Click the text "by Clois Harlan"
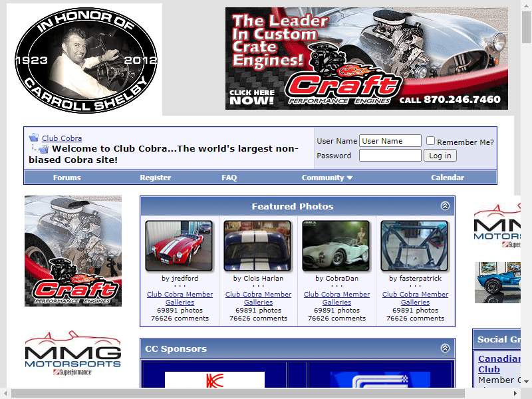Viewport: 532px width, 399px height. [x=258, y=278]
